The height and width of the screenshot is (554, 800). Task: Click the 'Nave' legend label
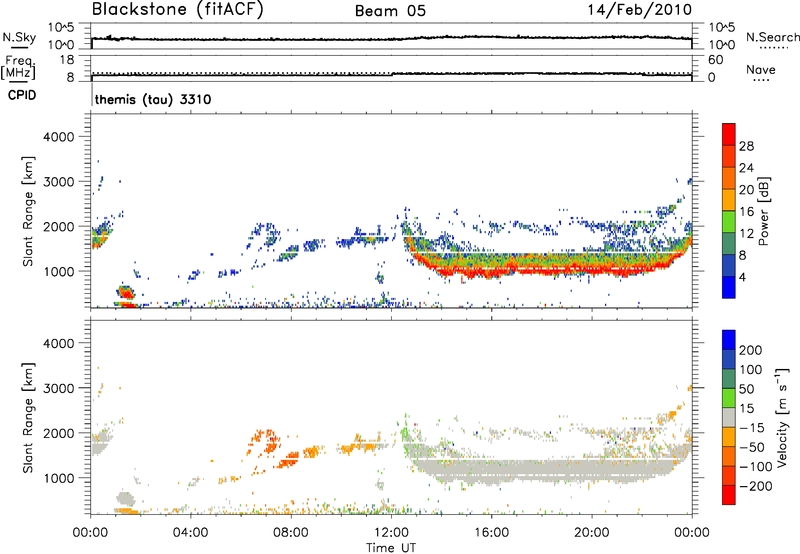click(761, 69)
